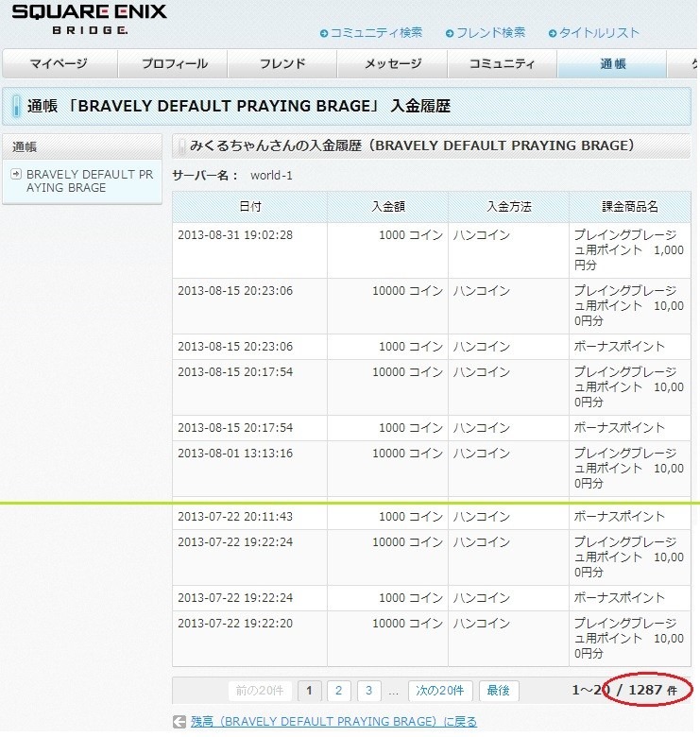Click the arrow icon beside コミュニティ検索
700x737 pixels.
324,33
